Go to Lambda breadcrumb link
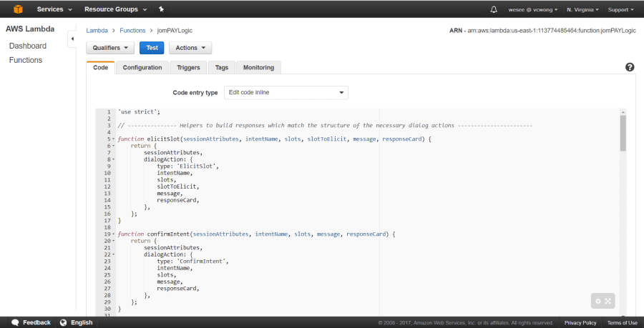The image size is (644, 328). coord(97,30)
